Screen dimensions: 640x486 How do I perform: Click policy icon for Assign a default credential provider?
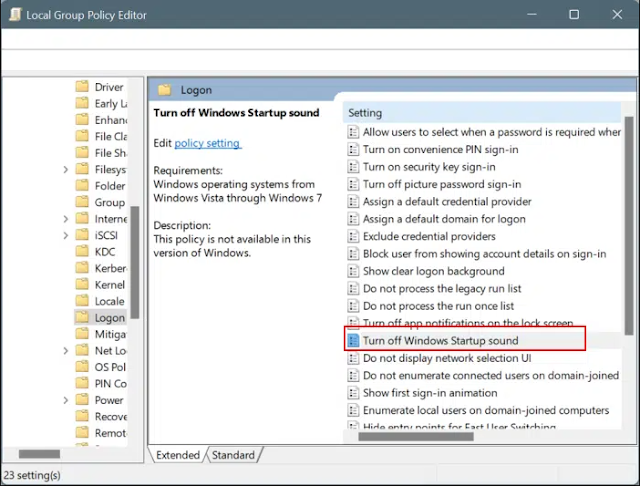(353, 202)
